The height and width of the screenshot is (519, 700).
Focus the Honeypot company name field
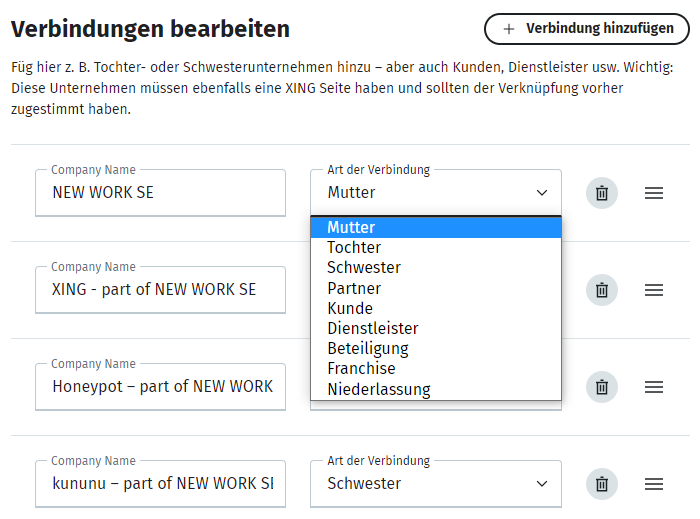tap(161, 386)
